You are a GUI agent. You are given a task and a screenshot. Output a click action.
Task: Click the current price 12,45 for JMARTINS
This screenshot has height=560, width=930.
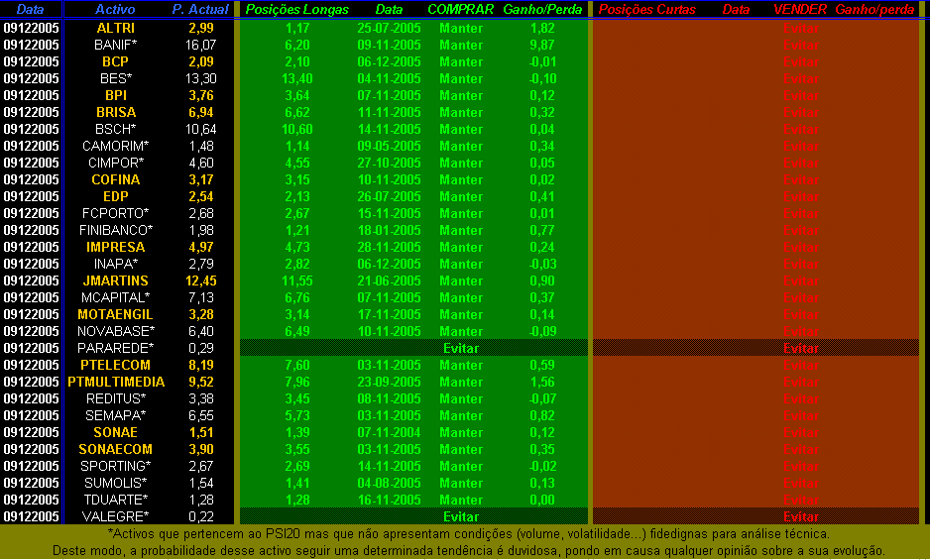(201, 280)
